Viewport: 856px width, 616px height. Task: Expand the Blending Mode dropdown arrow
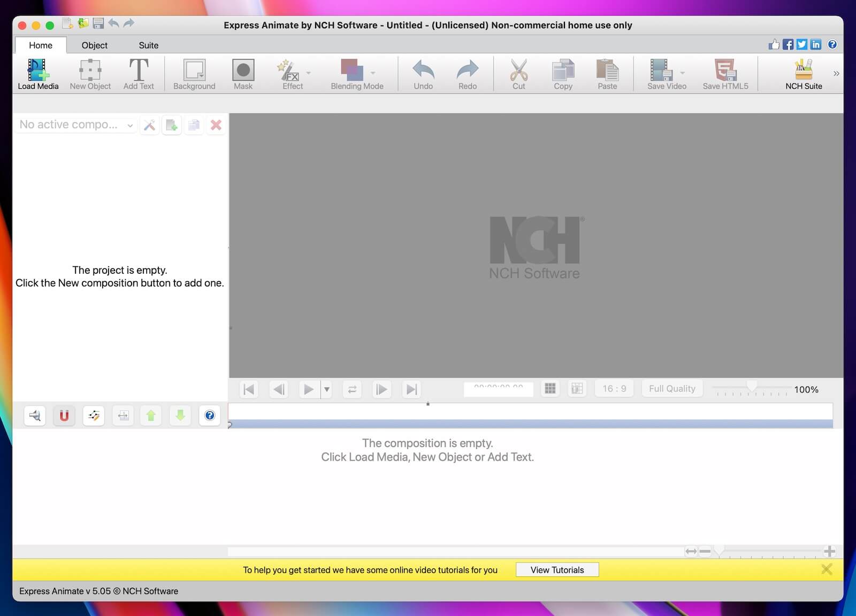(x=373, y=72)
